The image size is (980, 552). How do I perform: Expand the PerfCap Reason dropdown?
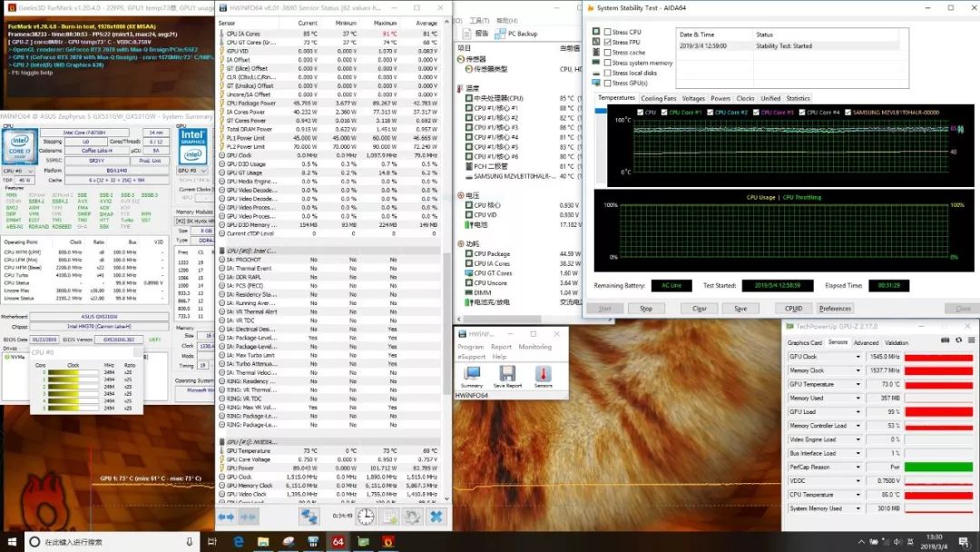[x=858, y=467]
